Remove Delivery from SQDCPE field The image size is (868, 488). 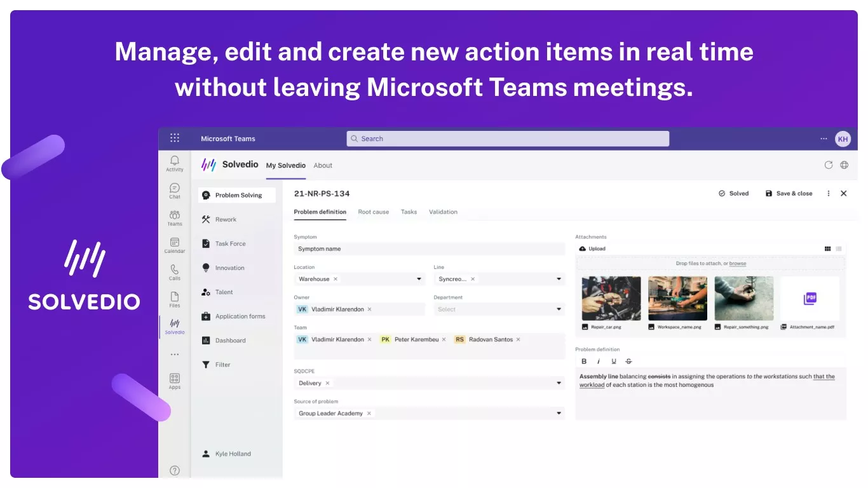point(328,383)
